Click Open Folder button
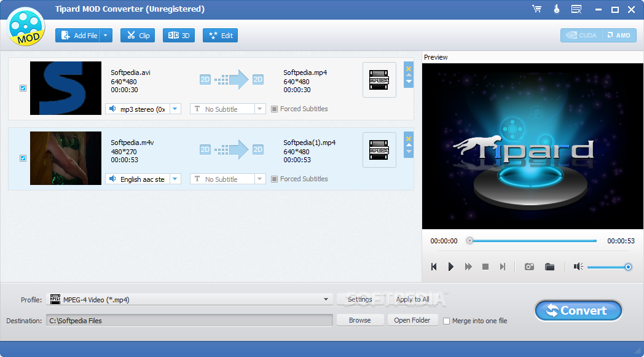This screenshot has width=644, height=357. coord(412,320)
